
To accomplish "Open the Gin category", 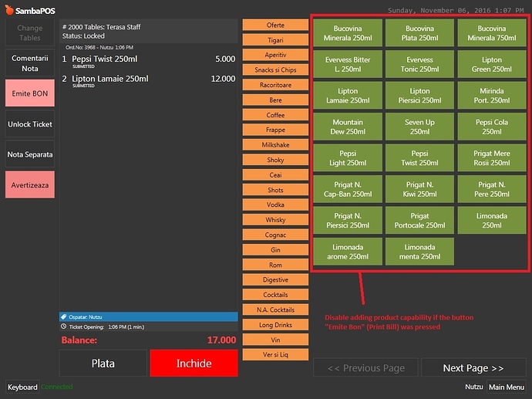I will (275, 250).
